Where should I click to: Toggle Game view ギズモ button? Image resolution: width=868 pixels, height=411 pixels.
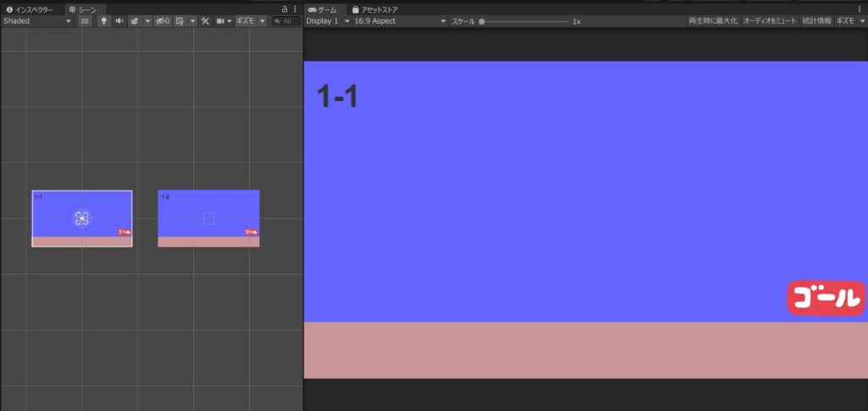point(845,21)
